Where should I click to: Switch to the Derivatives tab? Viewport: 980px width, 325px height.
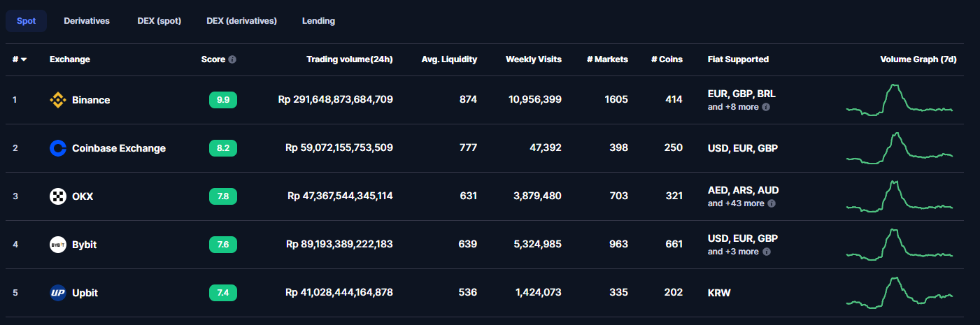[87, 21]
